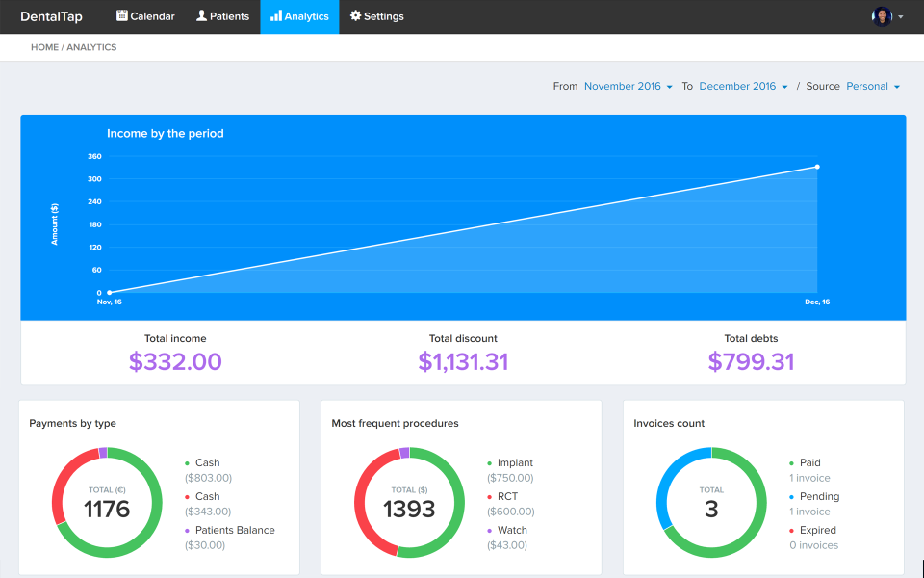The width and height of the screenshot is (924, 578).
Task: Click the Settings gear icon
Action: point(355,15)
